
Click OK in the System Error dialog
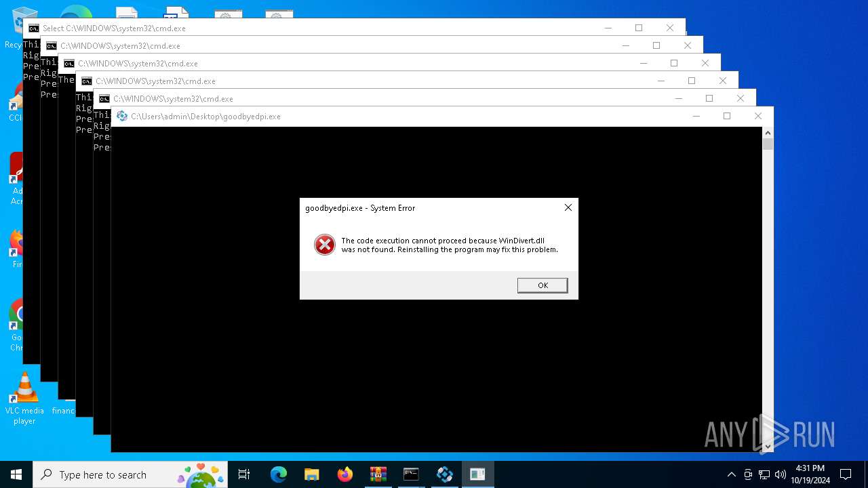pyautogui.click(x=542, y=285)
